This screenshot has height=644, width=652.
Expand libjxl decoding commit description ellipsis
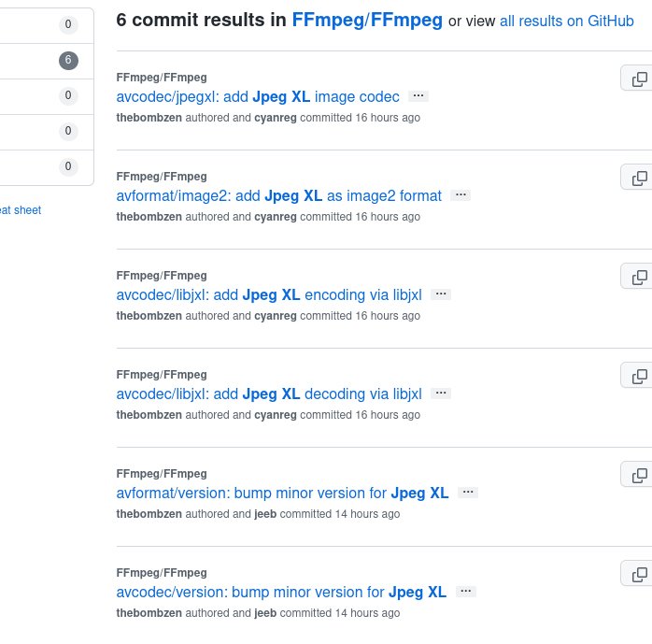441,394
